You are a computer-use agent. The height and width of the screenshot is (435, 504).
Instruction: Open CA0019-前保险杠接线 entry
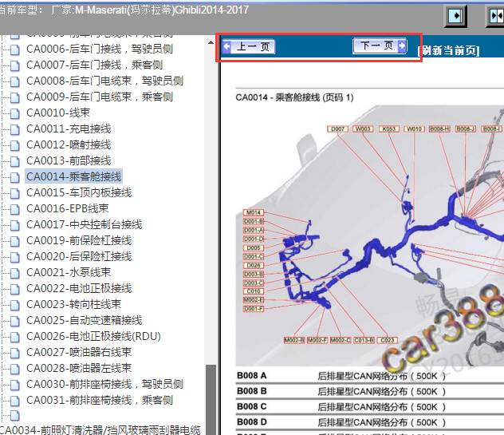pos(79,241)
